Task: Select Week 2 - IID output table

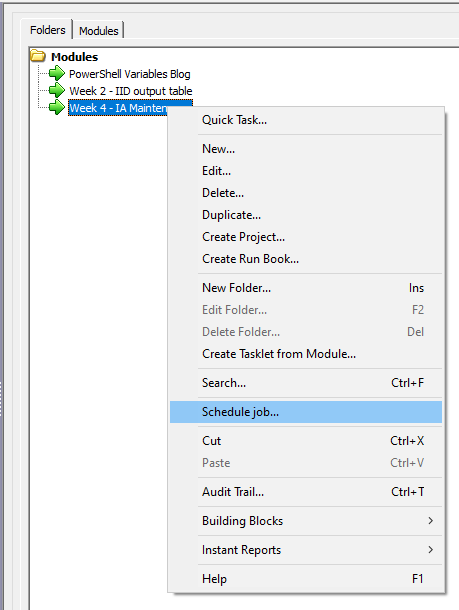Action: pyautogui.click(x=131, y=91)
